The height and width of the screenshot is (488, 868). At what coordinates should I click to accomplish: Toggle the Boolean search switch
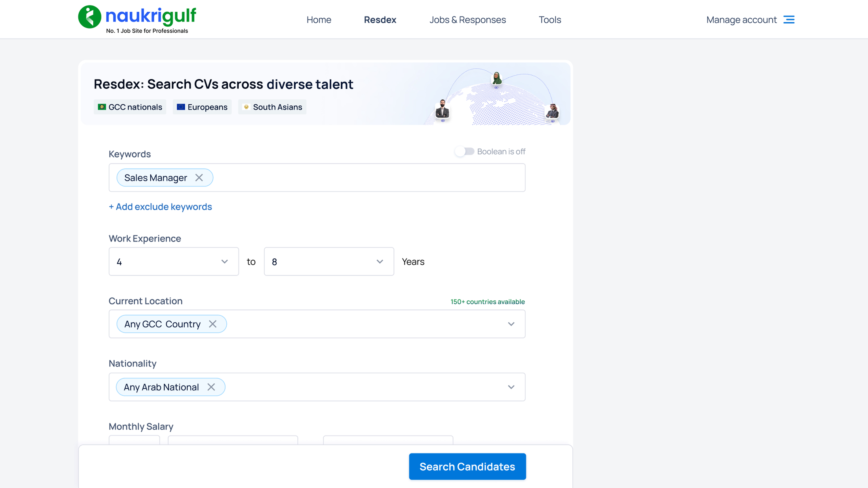tap(465, 151)
